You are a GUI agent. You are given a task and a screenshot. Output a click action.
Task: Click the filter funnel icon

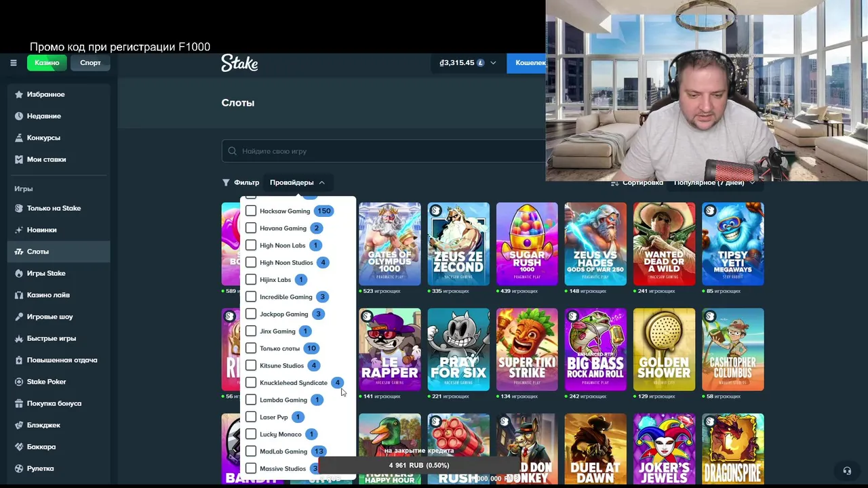coord(226,182)
